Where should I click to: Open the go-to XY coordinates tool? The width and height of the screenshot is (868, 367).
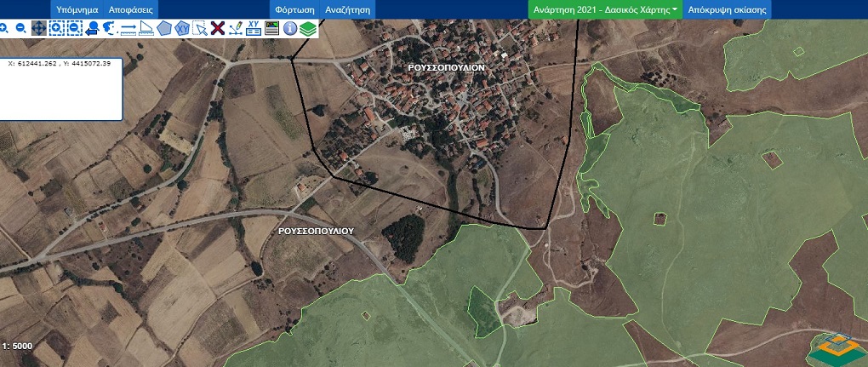pos(254,28)
